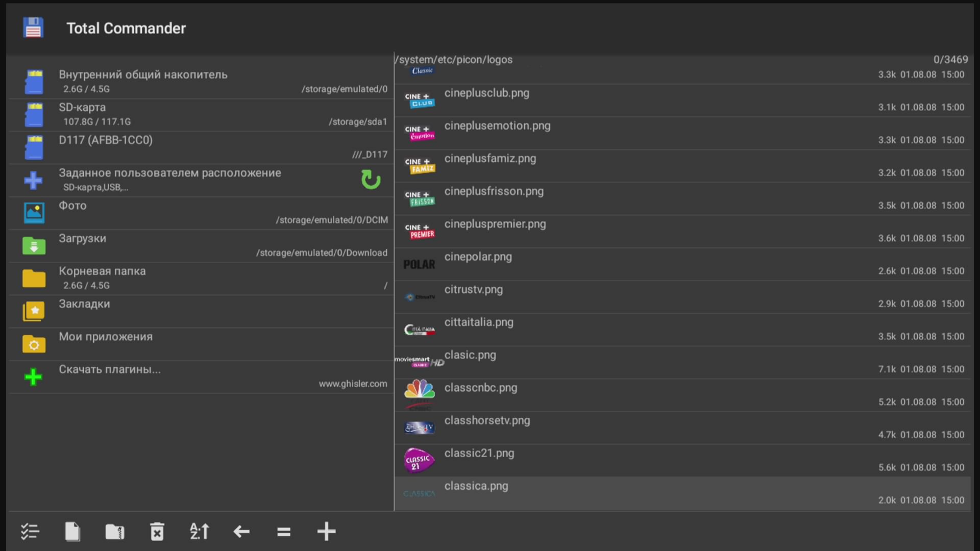The image size is (980, 551).
Task: Select highlighted file classica.png
Action: pyautogui.click(x=683, y=493)
